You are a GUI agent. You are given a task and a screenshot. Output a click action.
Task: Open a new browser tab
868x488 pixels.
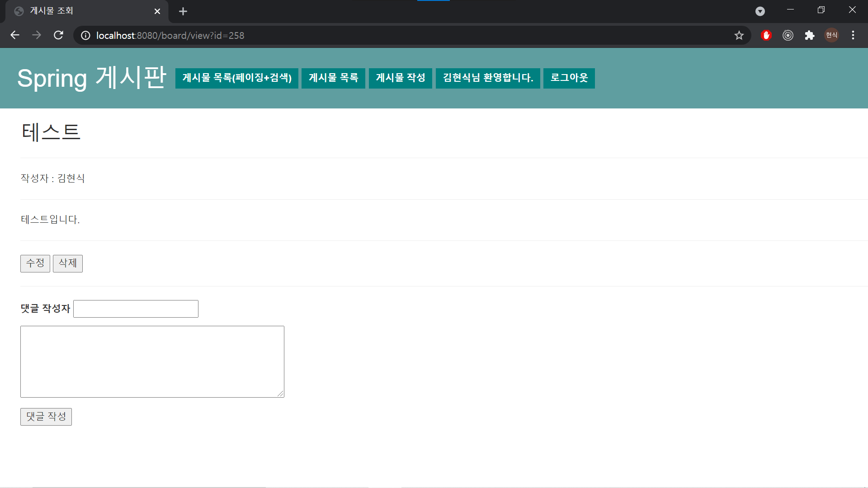click(183, 11)
